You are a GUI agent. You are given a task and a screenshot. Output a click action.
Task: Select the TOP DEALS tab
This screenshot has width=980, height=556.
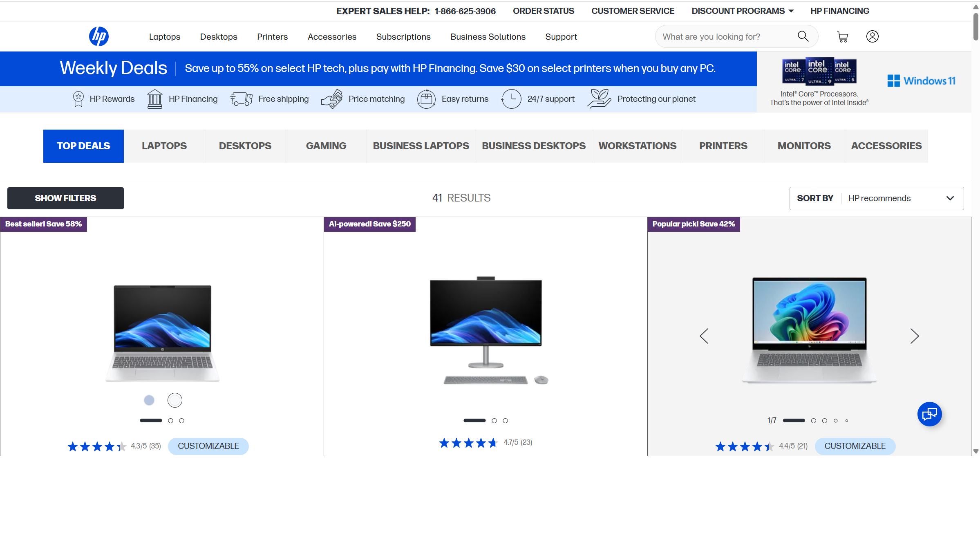(x=83, y=146)
